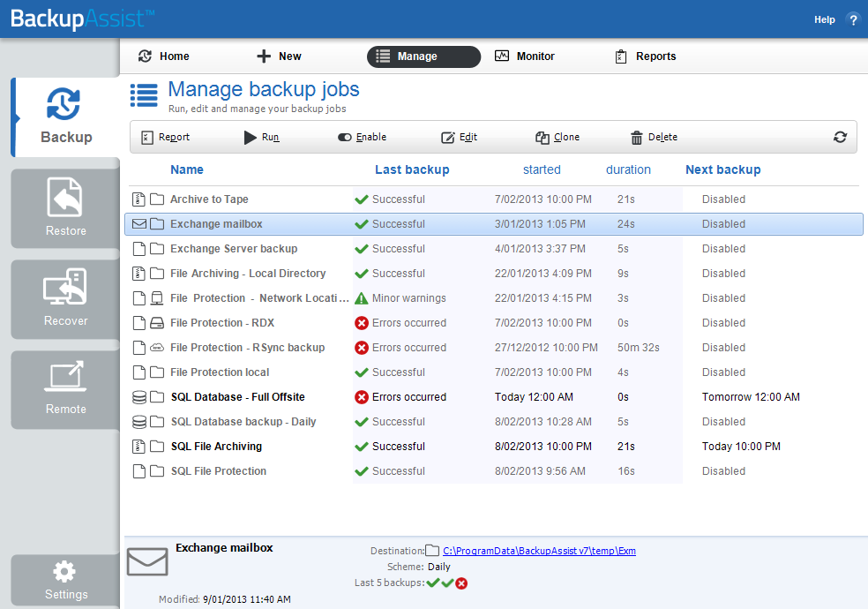Click the zip archive icon for Archive to Tape
Screen dimensions: 868x609
[x=139, y=199]
